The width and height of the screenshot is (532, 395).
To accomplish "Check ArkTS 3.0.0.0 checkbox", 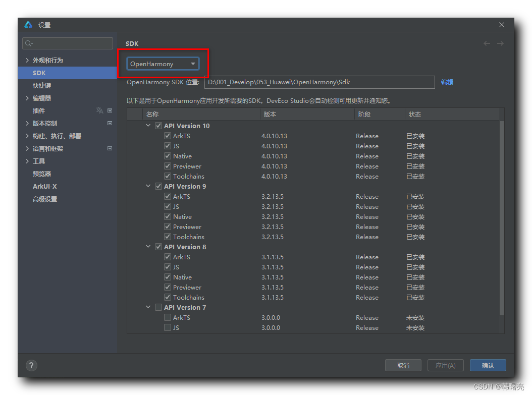I will [x=167, y=317].
